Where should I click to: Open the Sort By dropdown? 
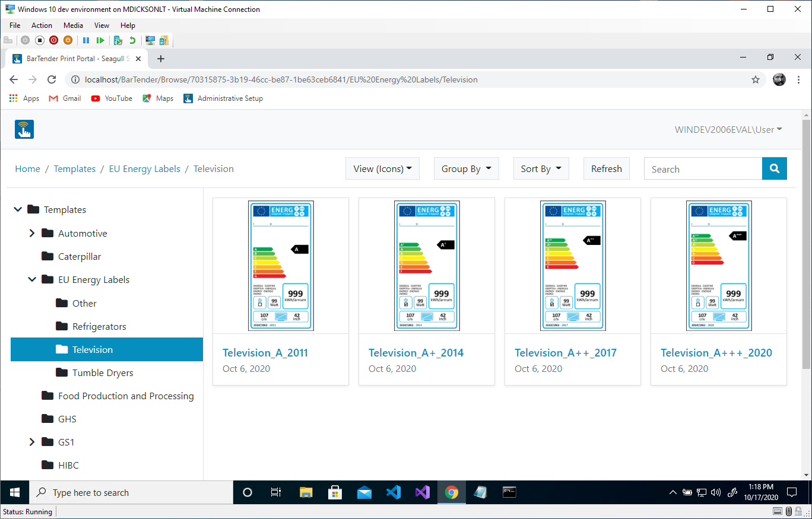pos(541,169)
